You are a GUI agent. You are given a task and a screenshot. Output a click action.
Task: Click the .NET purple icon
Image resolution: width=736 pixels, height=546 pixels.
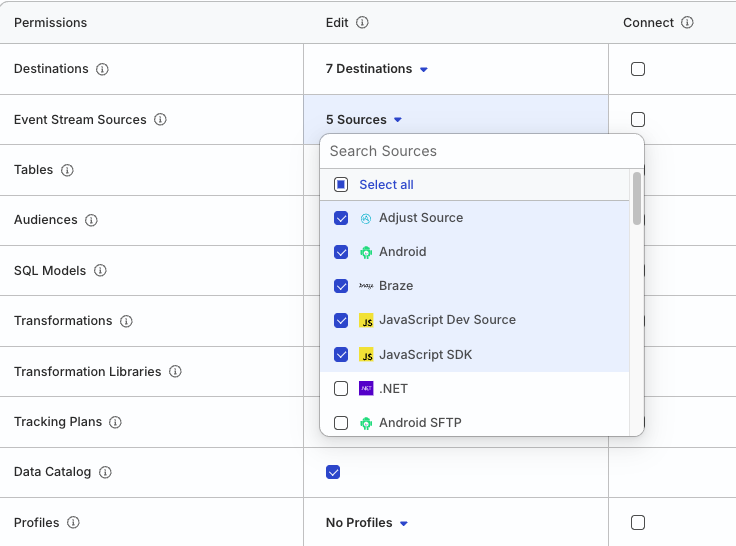tap(366, 388)
